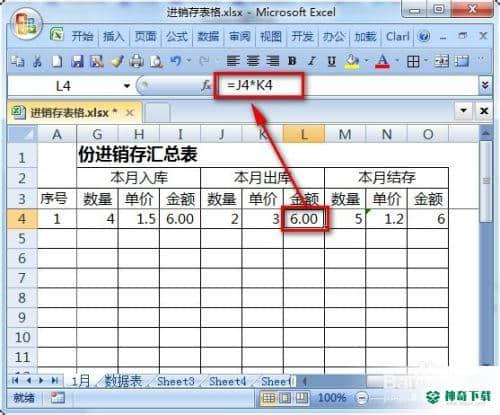Select the Sheet3 worksheet tab
The width and height of the screenshot is (500, 415).
coord(176,381)
